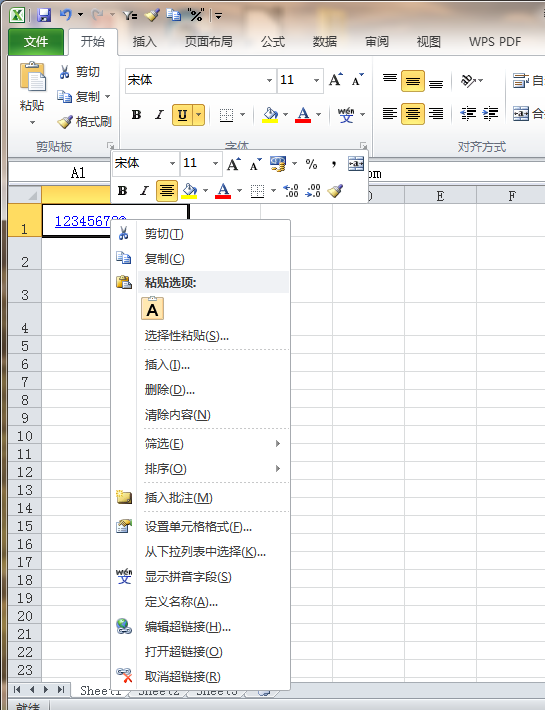Choose 打开超链接(O) in context menu
The height and width of the screenshot is (710, 545).
pyautogui.click(x=200, y=652)
